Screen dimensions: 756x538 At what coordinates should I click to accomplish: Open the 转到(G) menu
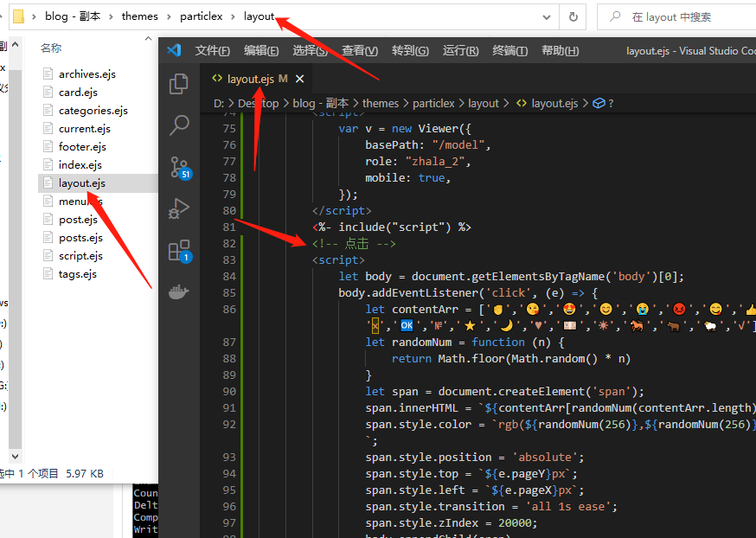pos(410,51)
